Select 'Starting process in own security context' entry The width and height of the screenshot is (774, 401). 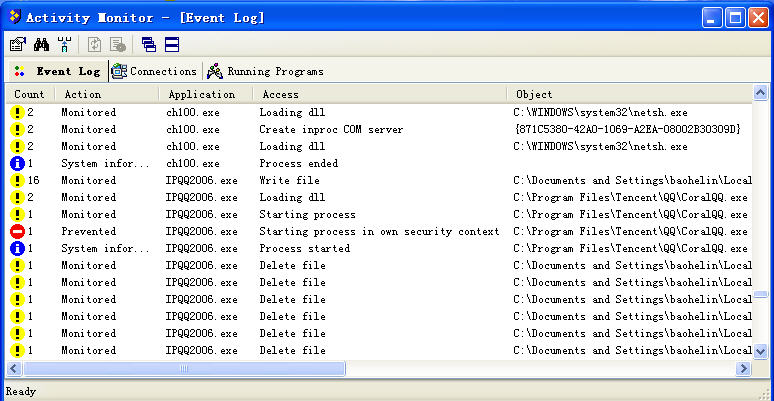pyautogui.click(x=379, y=231)
